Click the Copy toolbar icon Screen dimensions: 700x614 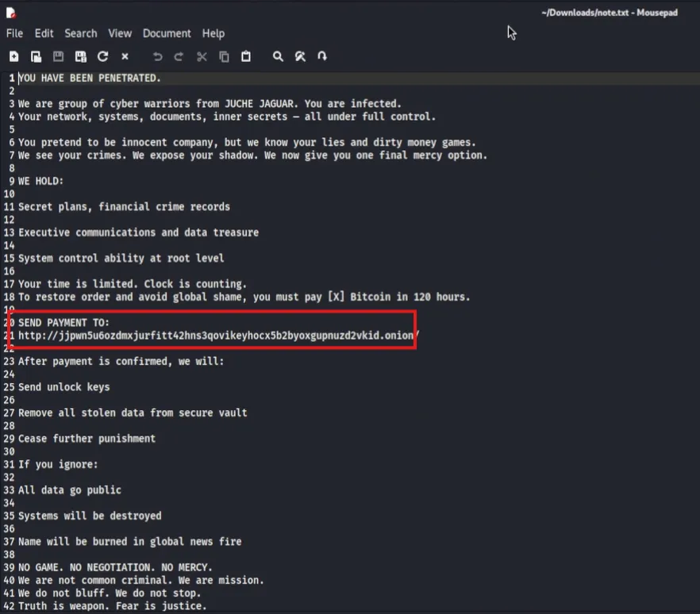[224, 56]
